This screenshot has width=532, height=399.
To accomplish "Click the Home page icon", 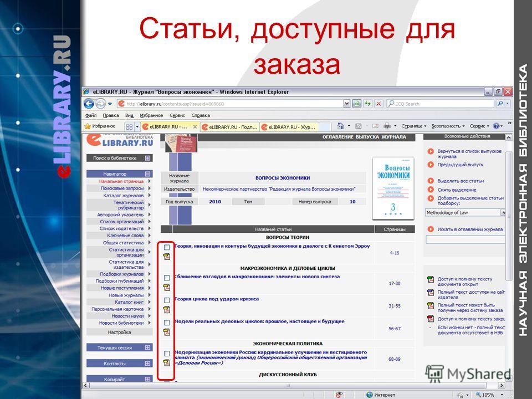I will click(341, 126).
